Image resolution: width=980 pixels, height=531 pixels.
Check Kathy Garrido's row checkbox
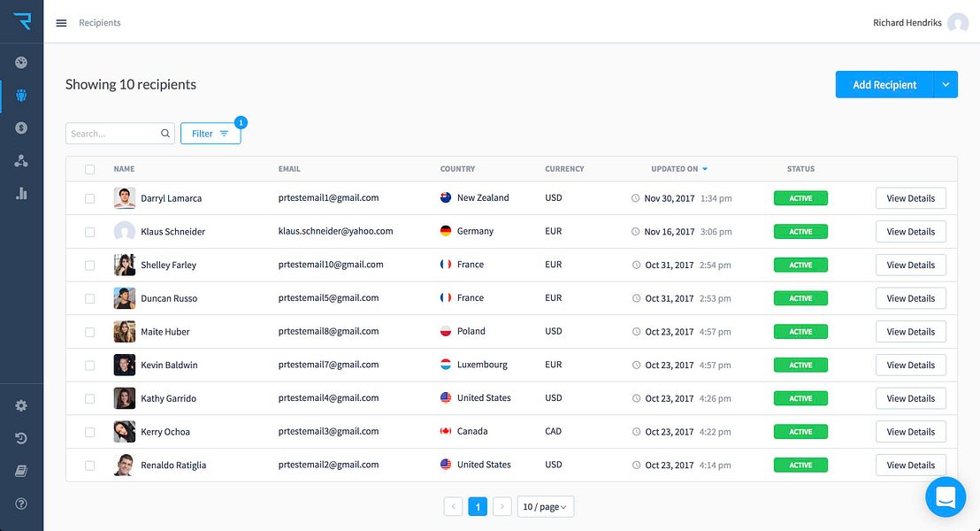point(90,398)
